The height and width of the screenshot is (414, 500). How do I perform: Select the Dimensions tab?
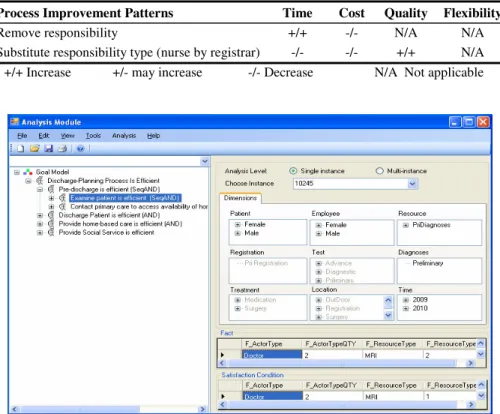click(240, 198)
